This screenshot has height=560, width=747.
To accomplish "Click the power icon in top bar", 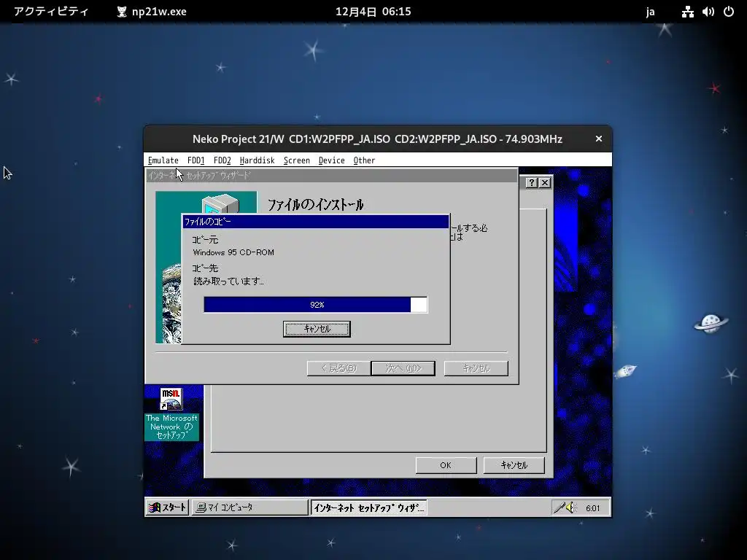I will 729,12.
